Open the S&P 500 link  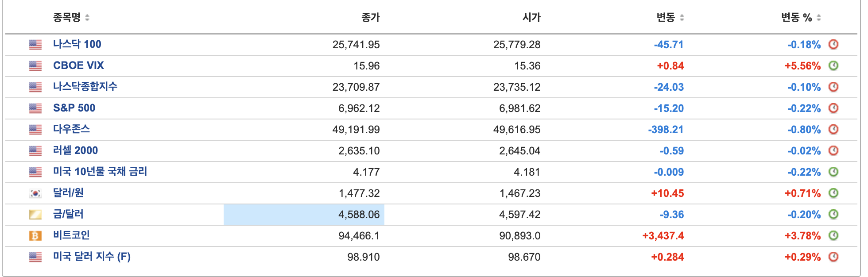(74, 108)
